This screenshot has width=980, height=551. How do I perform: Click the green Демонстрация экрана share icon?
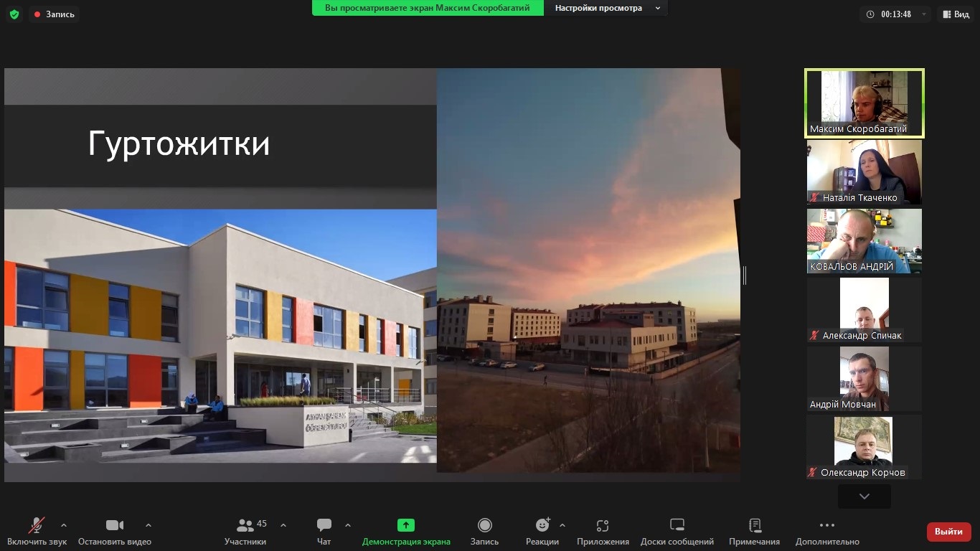406,525
